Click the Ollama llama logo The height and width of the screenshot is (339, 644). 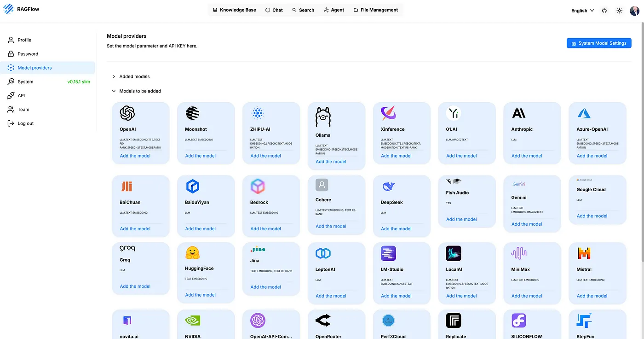[x=323, y=117]
